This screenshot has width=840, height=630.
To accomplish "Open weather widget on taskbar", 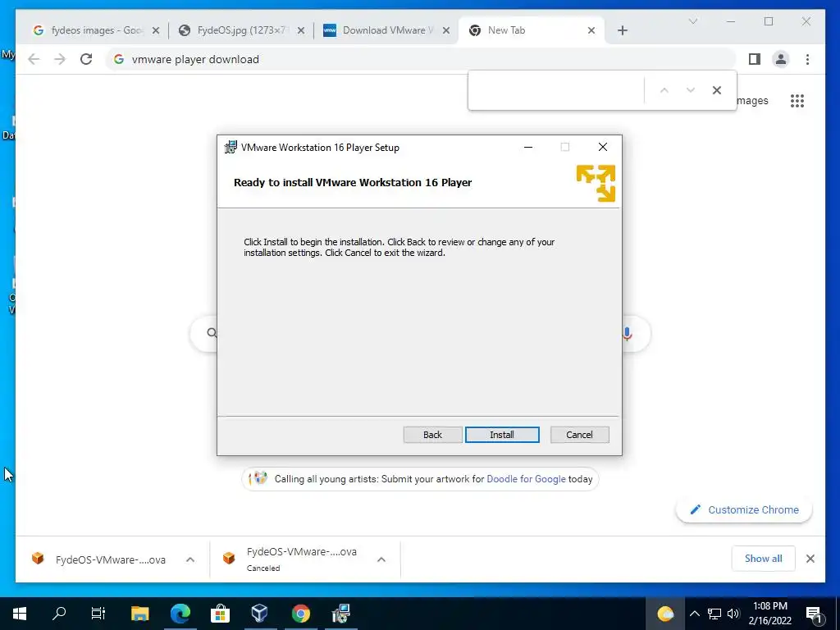I will click(664, 614).
